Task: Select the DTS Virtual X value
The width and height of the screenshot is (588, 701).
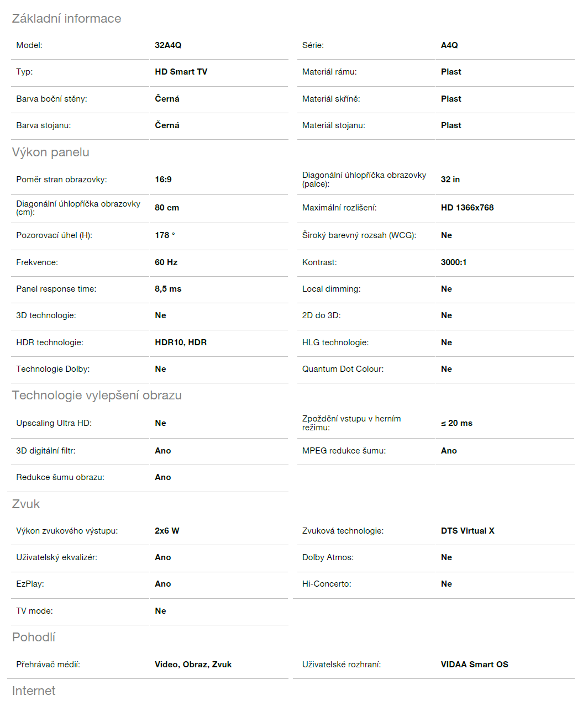Action: coord(468,531)
